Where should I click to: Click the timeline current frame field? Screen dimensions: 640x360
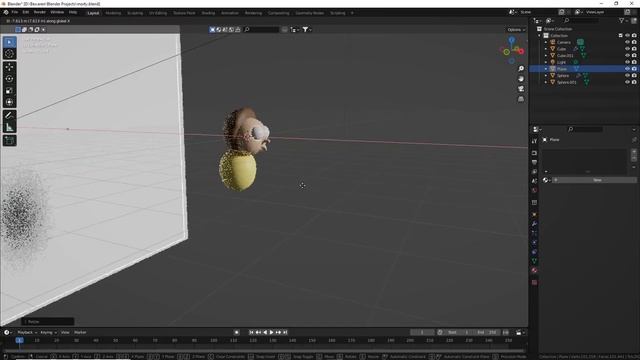click(x=422, y=332)
